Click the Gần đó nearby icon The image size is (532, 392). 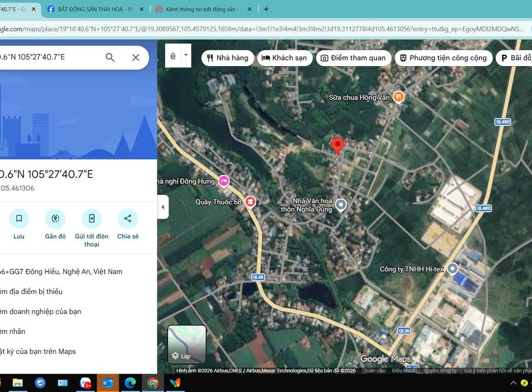(55, 218)
